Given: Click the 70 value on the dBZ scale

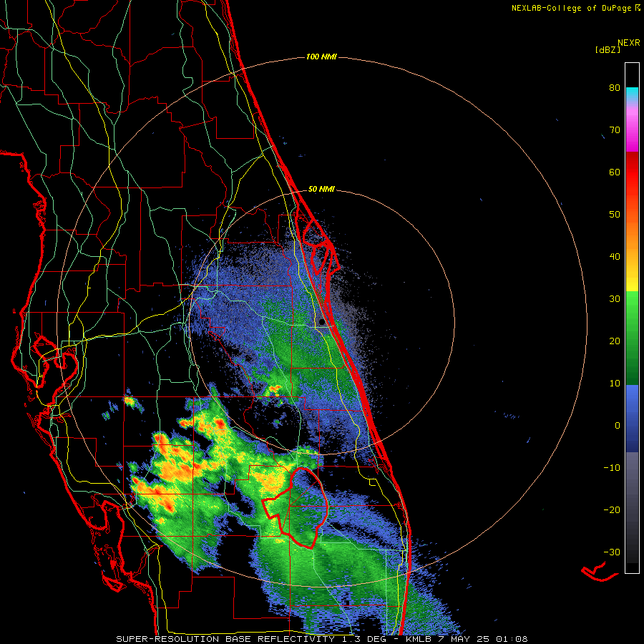Looking at the screenshot, I should pyautogui.click(x=615, y=130).
